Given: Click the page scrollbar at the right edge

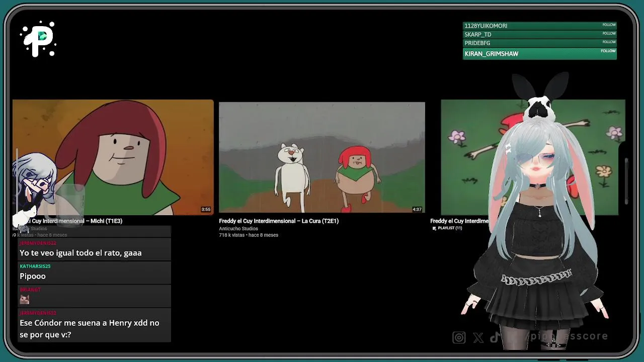Looking at the screenshot, I should [x=626, y=181].
